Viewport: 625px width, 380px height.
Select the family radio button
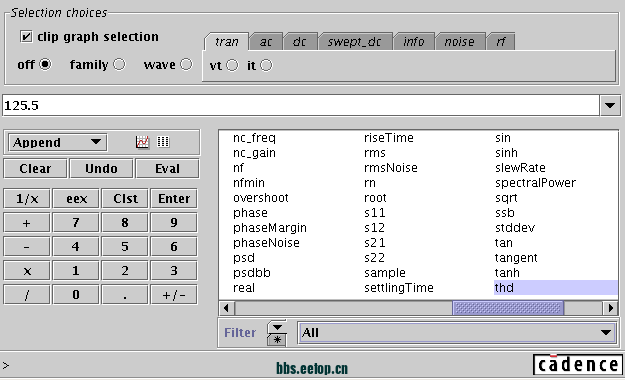click(119, 64)
